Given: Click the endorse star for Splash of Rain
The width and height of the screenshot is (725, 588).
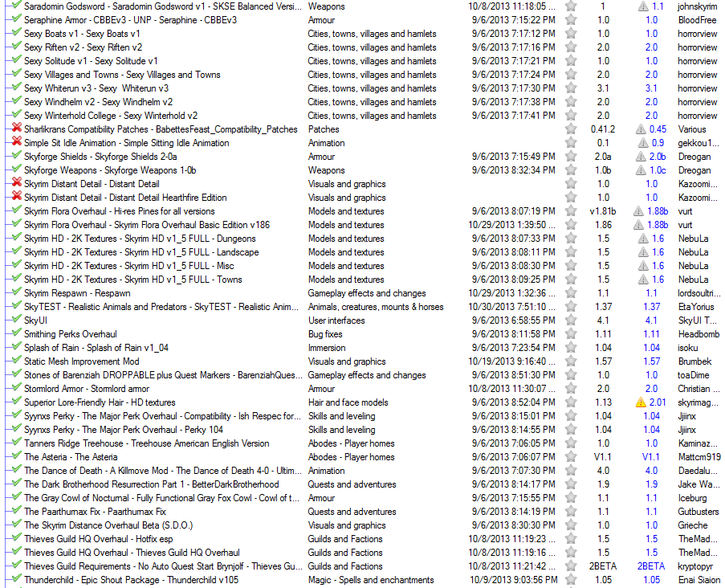Looking at the screenshot, I should pos(571,348).
